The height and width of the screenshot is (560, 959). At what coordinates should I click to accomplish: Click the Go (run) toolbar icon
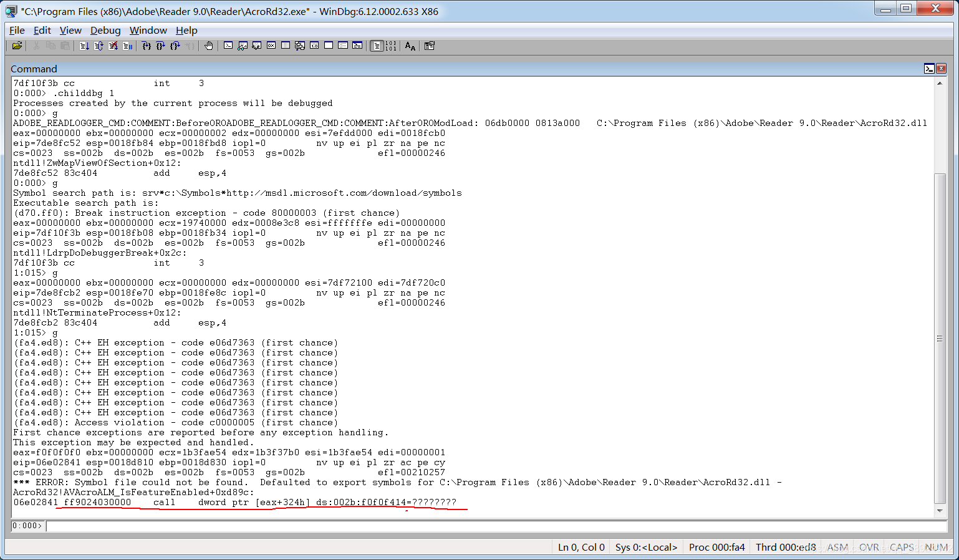(84, 46)
